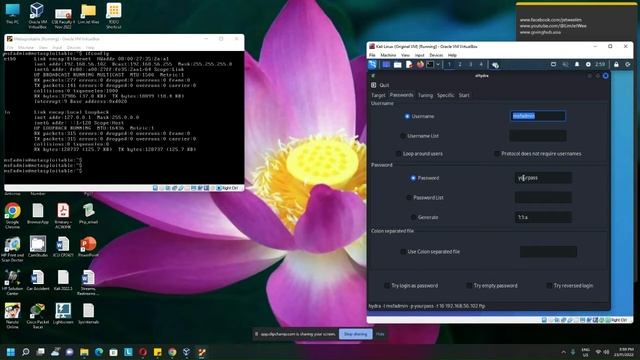Open the CamStudio desktop shortcut

click(38, 247)
